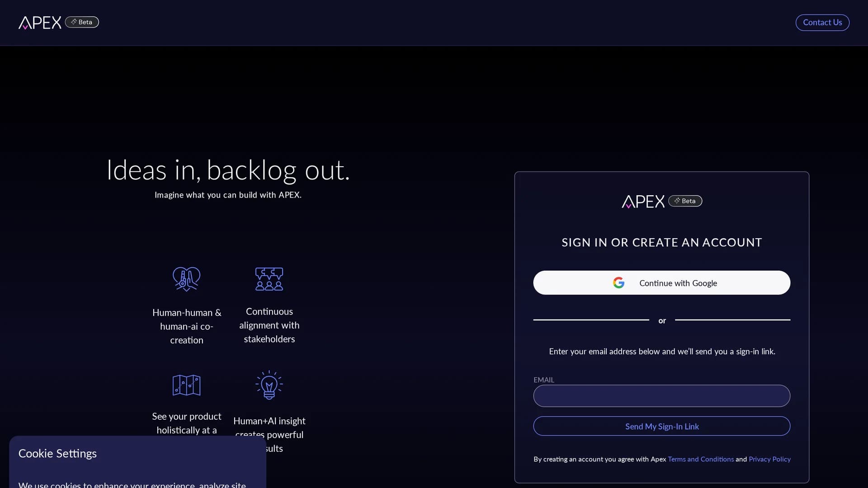Click 'Human-human & human-ai co-creation' text
868x488 pixels.
pos(187,326)
